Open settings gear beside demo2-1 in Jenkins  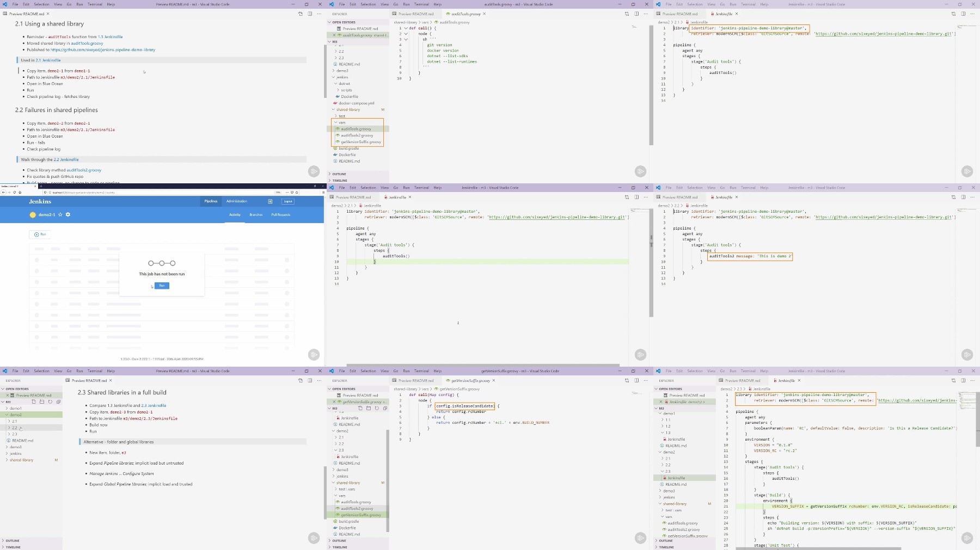pos(68,215)
